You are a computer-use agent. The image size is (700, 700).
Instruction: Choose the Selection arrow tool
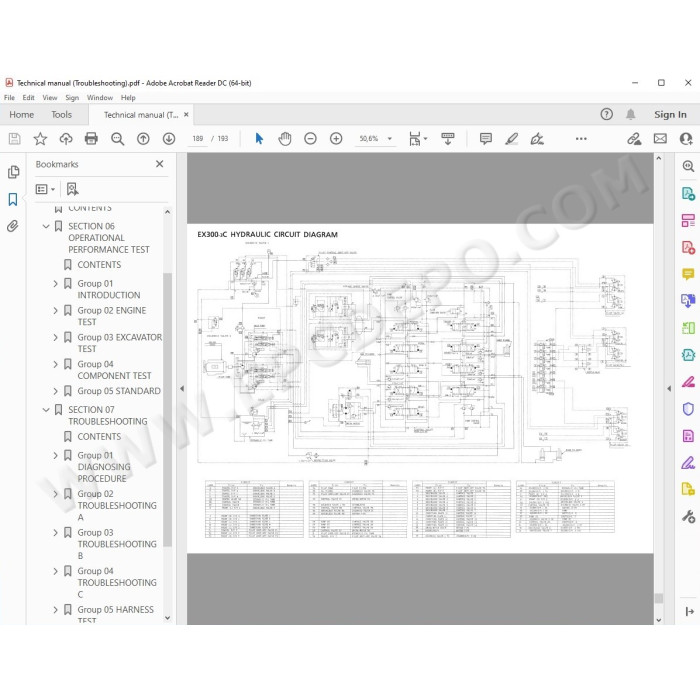[x=259, y=139]
